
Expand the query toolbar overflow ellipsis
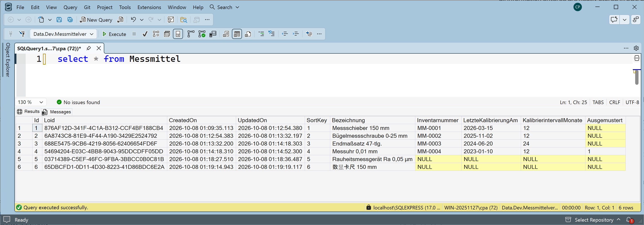(319, 34)
